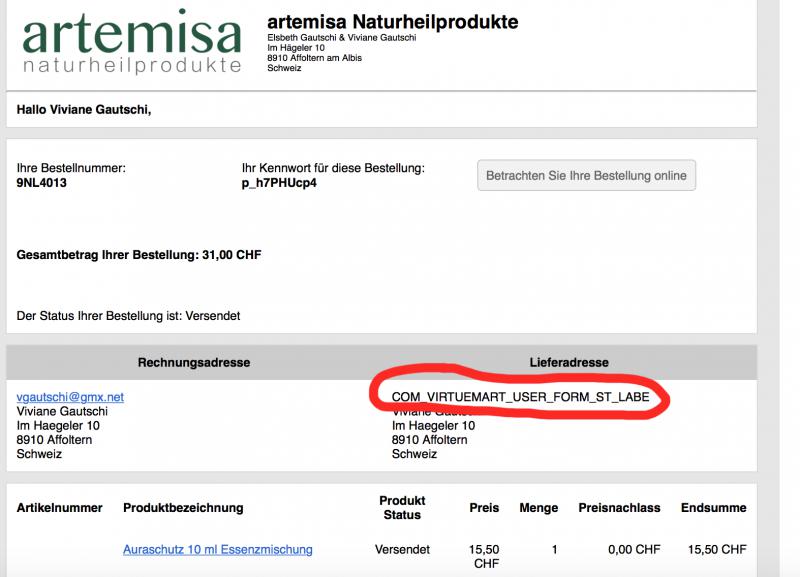Click the Hallo Viviane Gautschi greeting
Screen dimensions: 800x577
coord(84,108)
